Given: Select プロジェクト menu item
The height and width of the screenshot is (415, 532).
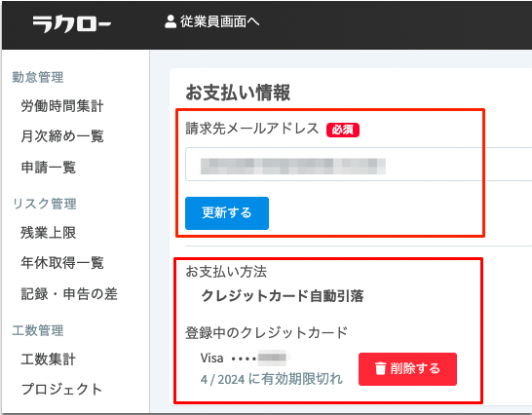Looking at the screenshot, I should click(x=61, y=390).
